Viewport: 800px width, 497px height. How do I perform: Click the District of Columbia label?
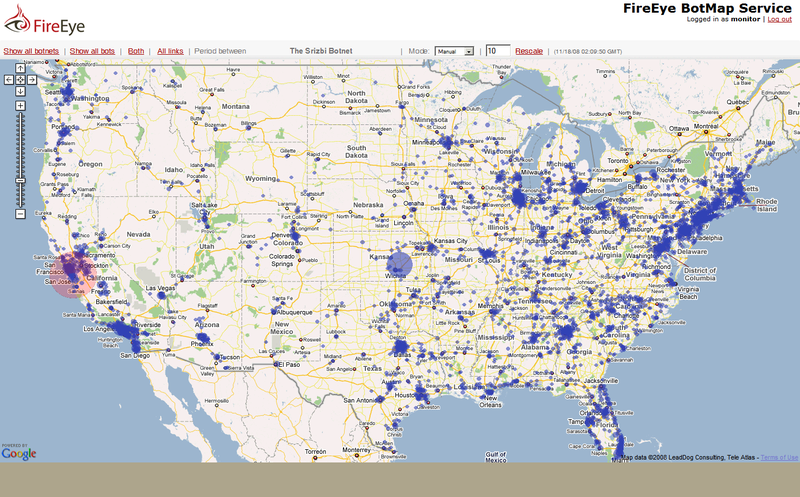(700, 274)
